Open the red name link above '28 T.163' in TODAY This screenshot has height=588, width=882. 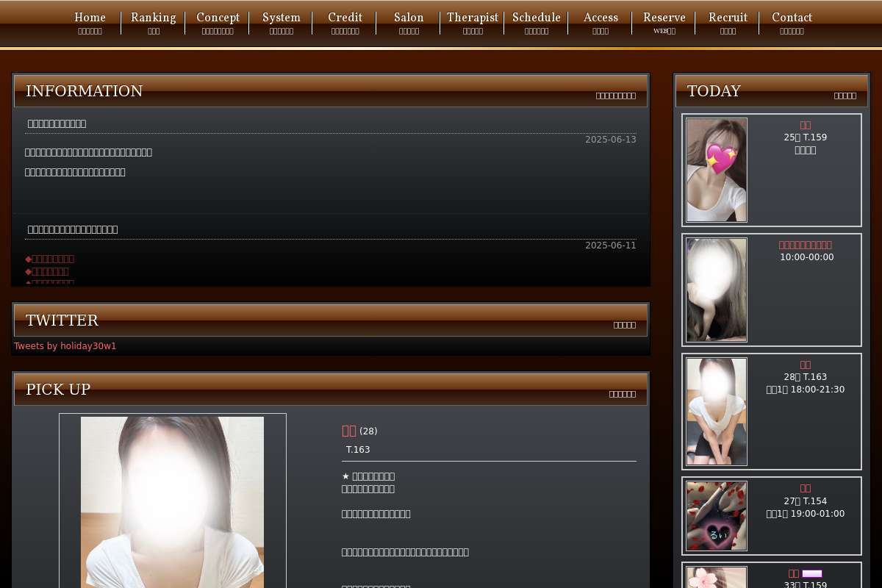(x=806, y=365)
